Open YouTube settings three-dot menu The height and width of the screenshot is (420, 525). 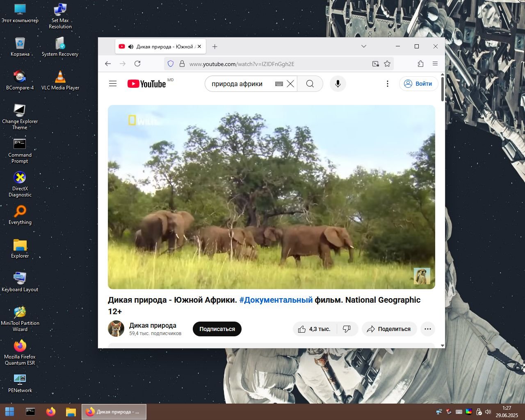(387, 84)
